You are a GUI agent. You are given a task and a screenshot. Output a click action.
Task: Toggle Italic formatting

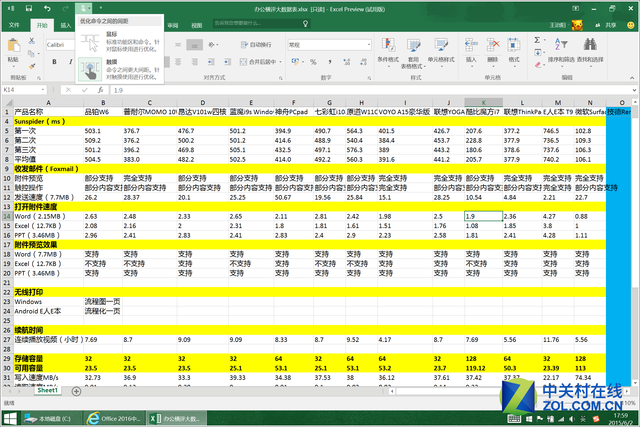pos(70,62)
